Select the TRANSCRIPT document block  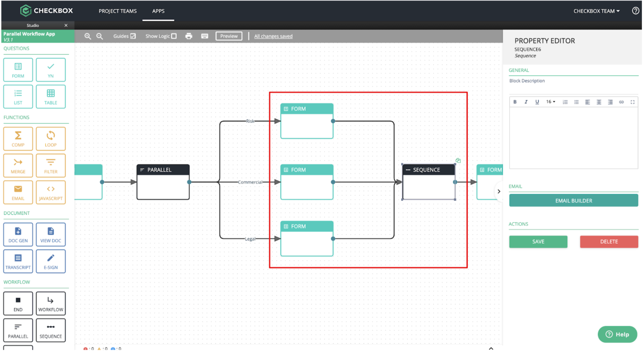click(x=18, y=262)
